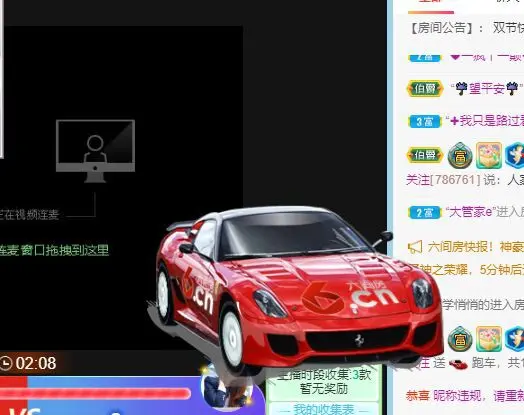Click the red 6.cn sports car gift
524x415 pixels.
click(297, 288)
